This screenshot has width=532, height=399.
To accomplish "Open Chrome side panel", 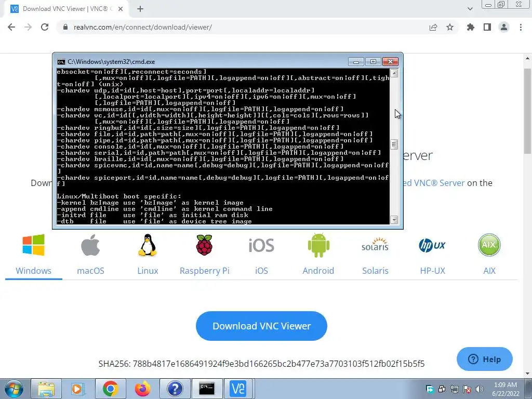I will coord(487,27).
